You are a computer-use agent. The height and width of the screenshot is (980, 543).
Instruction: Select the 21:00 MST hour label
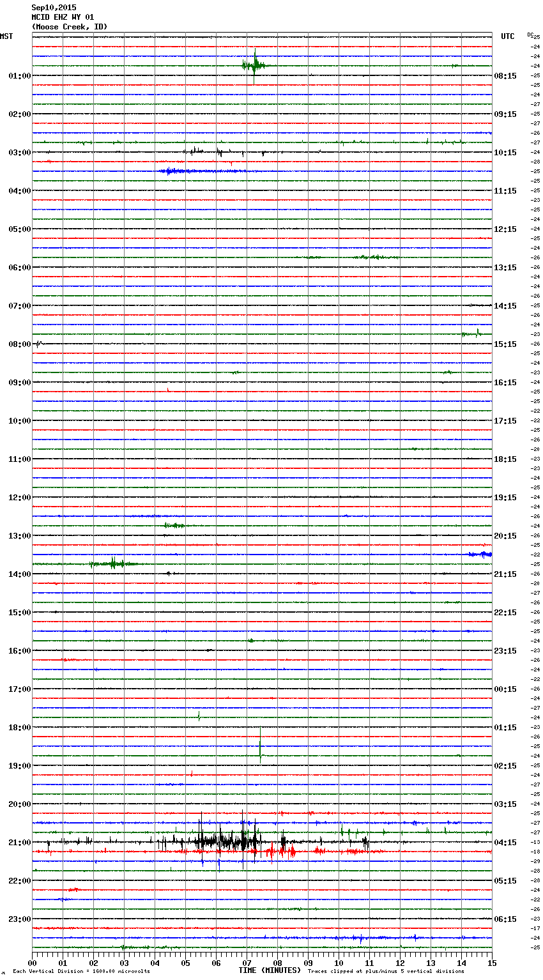19,843
